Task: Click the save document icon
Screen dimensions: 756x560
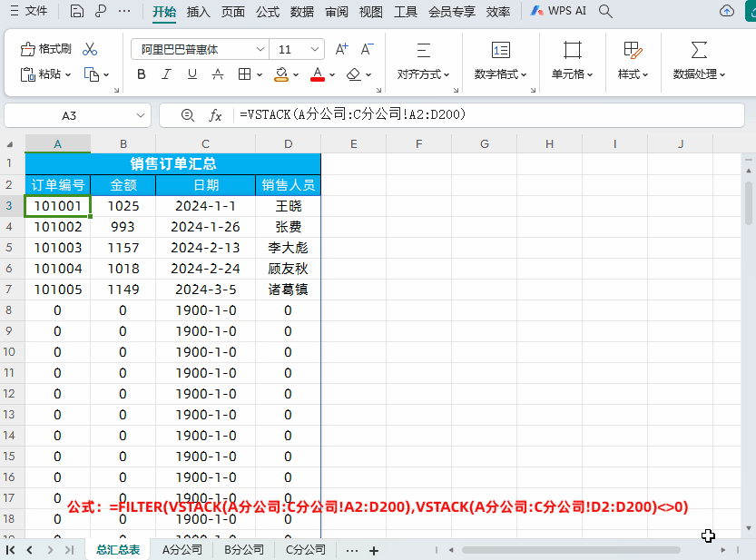Action: tap(76, 11)
